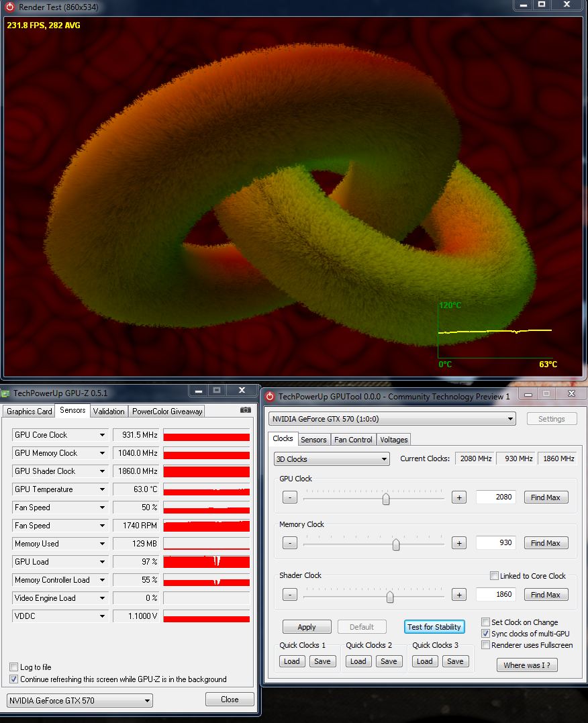Click Shader Clock value field 1860
588x723 pixels.
click(496, 594)
